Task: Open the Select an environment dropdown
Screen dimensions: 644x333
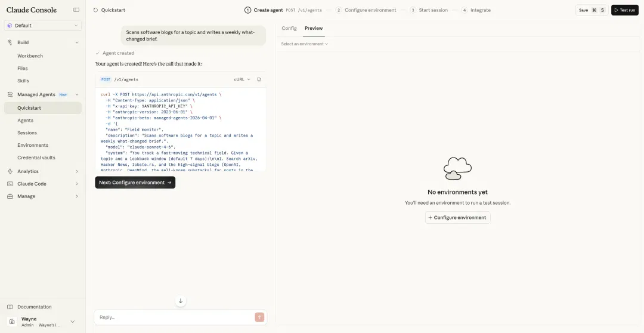Action: 304,44
